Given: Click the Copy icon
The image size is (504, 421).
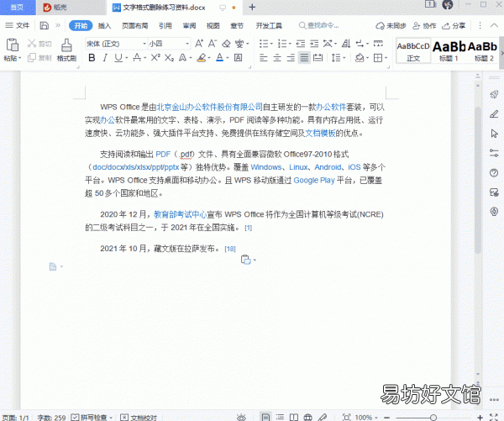Looking at the screenshot, I should click(32, 58).
